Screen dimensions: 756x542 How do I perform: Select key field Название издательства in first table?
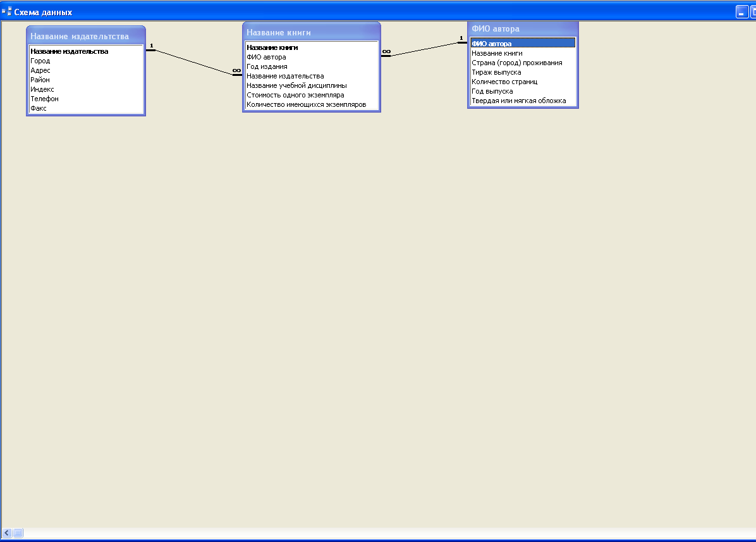point(69,51)
